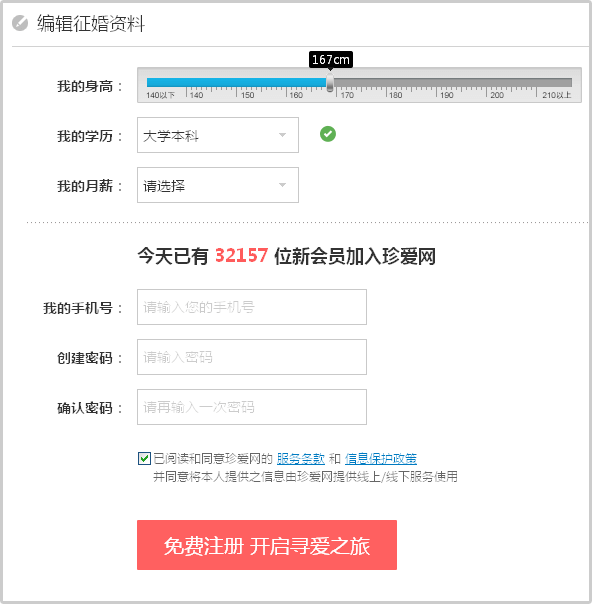593x605 pixels.
Task: Click the arrow of the 大学本科 dropdown
Action: [x=282, y=135]
